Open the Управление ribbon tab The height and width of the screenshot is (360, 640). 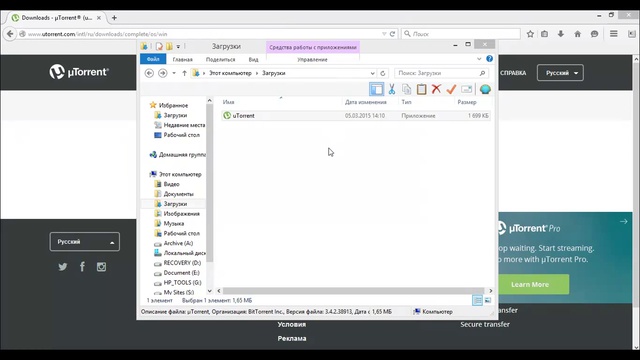pyautogui.click(x=312, y=59)
